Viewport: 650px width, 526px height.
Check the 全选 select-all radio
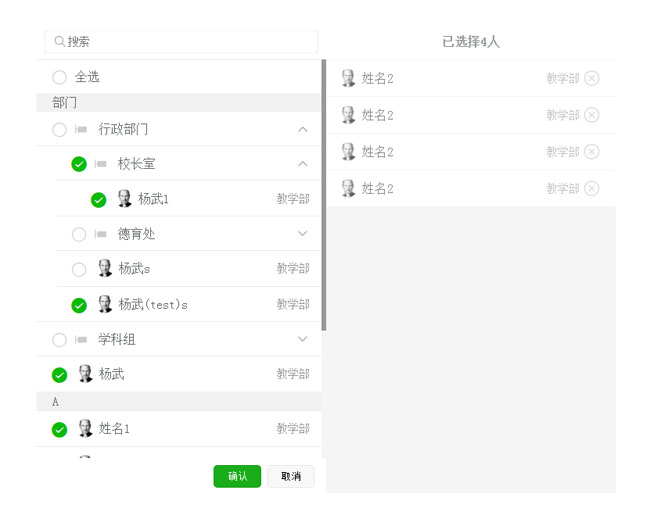tap(59, 77)
